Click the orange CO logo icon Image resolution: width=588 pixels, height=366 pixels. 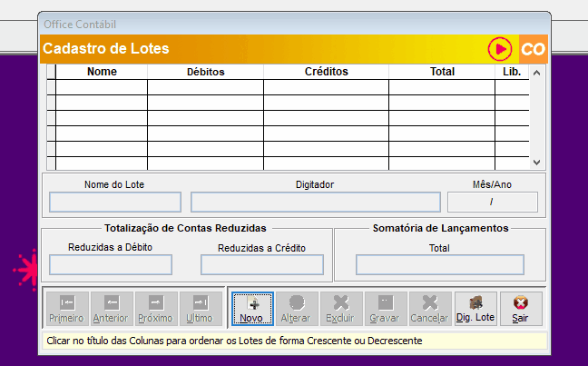pos(533,48)
